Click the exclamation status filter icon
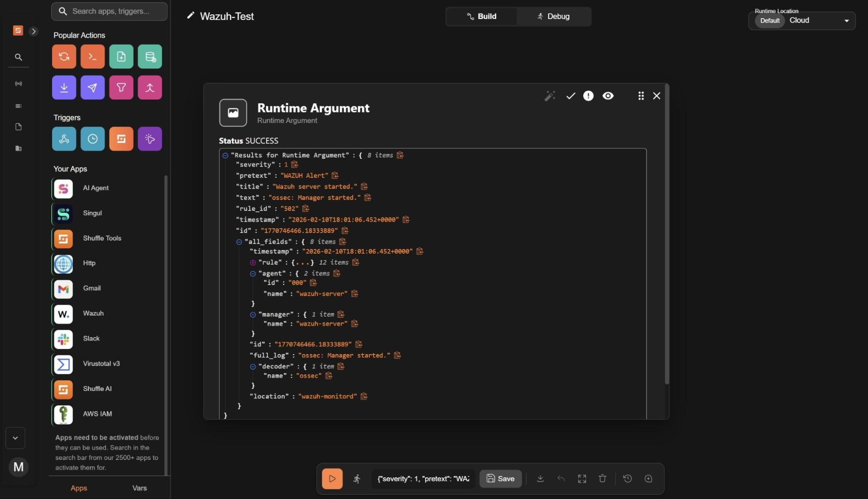Screen dimensions: 868x499 (x=588, y=96)
